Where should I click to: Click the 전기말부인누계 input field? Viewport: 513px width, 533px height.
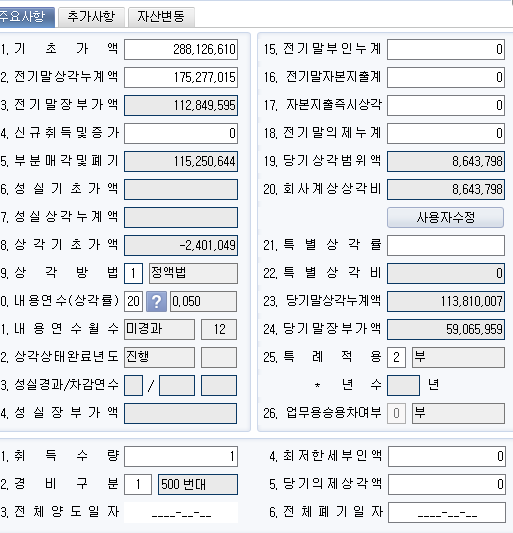click(446, 49)
